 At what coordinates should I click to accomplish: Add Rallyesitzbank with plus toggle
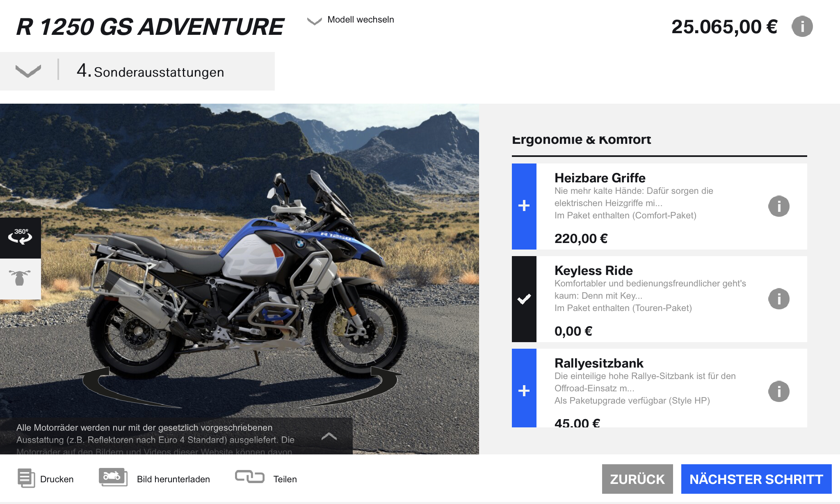(524, 388)
